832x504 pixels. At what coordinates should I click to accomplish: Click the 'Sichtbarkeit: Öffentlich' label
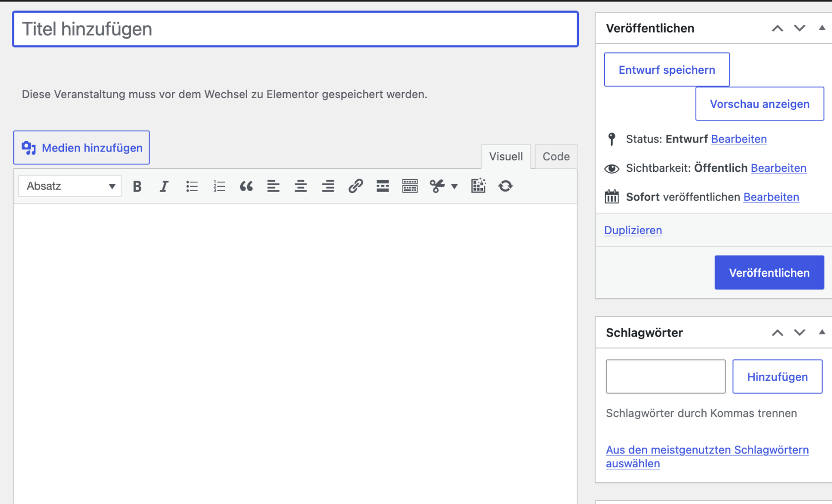686,168
